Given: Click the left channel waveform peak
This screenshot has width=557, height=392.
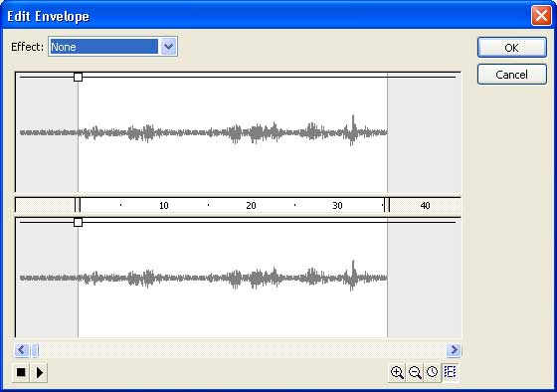Looking at the screenshot, I should 353,122.
